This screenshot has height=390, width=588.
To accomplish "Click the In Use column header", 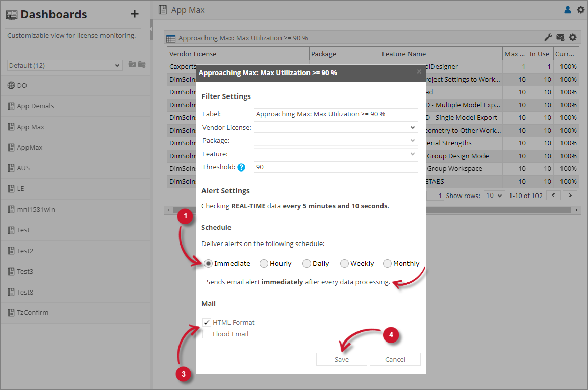I will (540, 54).
